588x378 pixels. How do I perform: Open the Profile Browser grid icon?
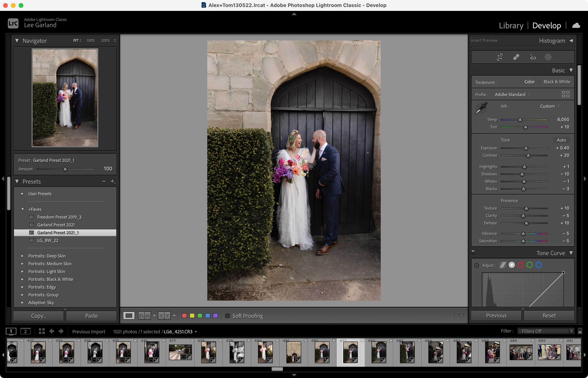coord(565,94)
